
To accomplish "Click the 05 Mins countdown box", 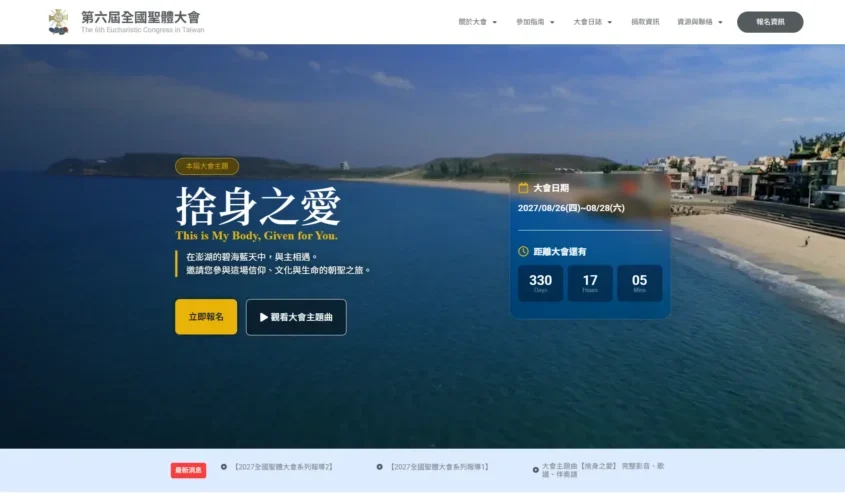I will [640, 283].
